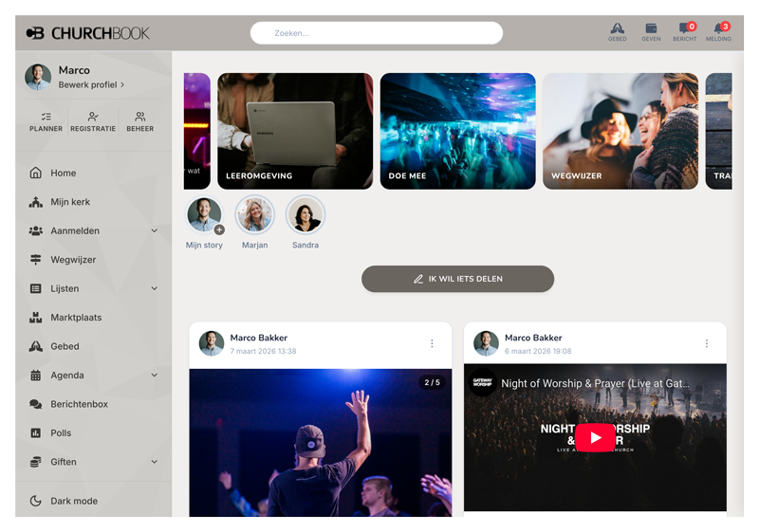Open options menu on 7 maart post
The image size is (759, 532).
tap(432, 343)
